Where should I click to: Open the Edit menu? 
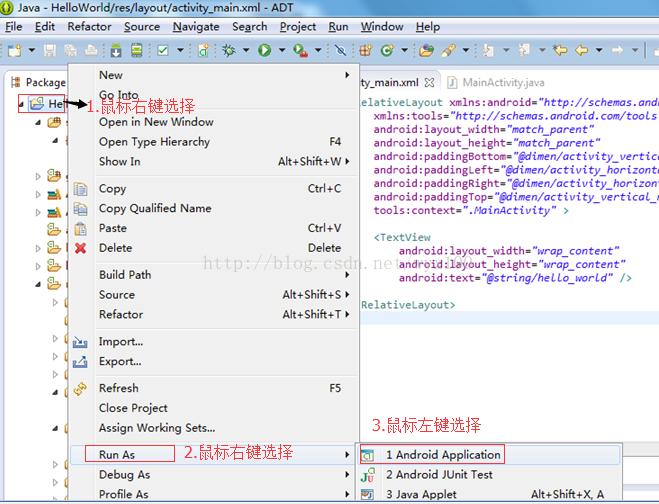(x=45, y=27)
